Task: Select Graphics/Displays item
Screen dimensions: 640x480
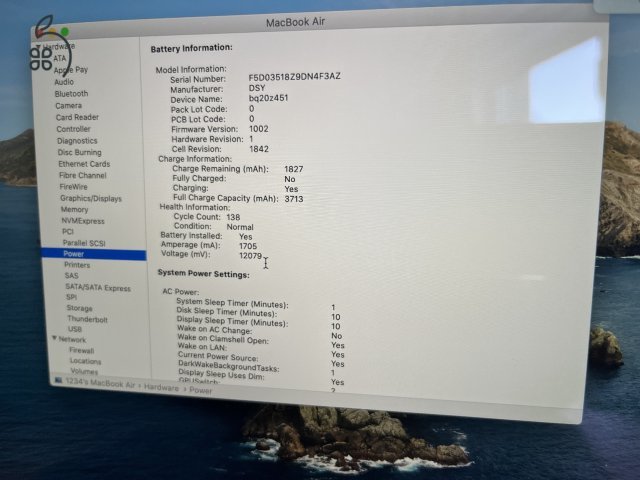Action: coord(91,199)
